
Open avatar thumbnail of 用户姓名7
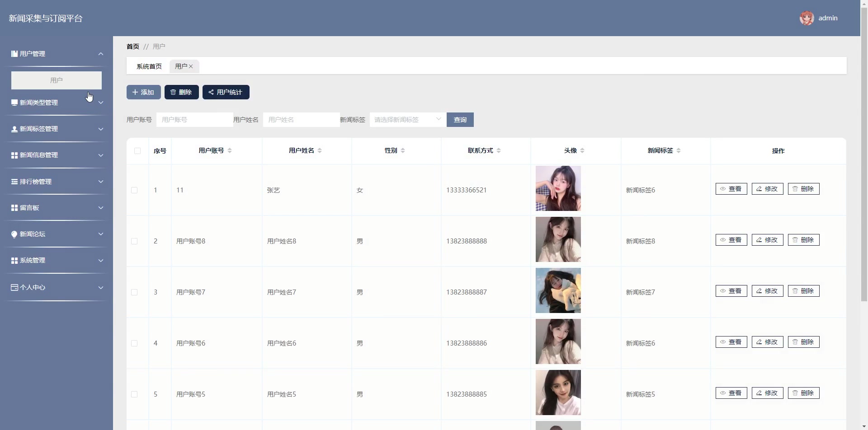(x=558, y=290)
